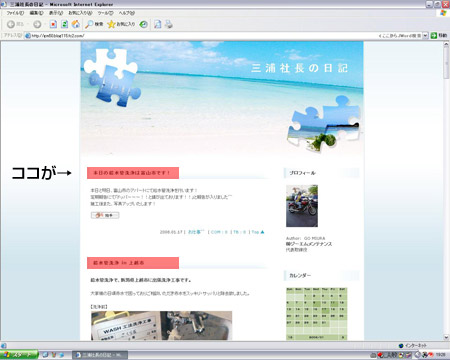Screen dimensions: 450x360
Task: Click the Print icon in the toolbar
Action: click(x=169, y=24)
